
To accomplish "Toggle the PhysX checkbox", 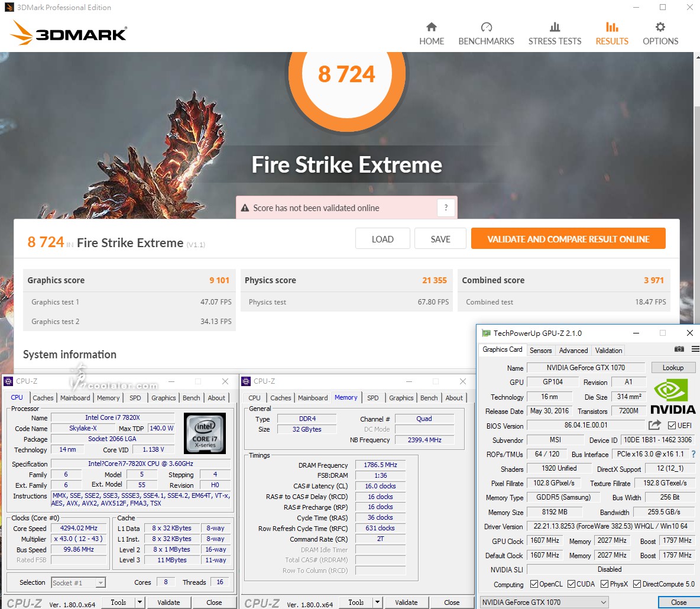I will click(x=604, y=584).
